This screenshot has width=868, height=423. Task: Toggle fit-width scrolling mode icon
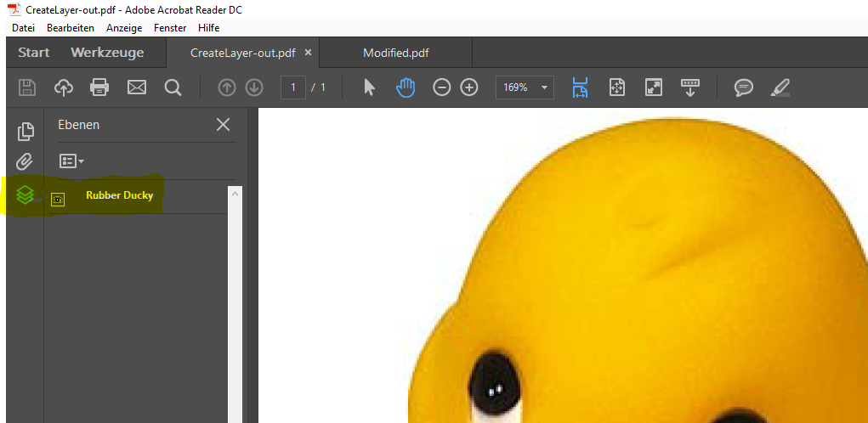(580, 87)
